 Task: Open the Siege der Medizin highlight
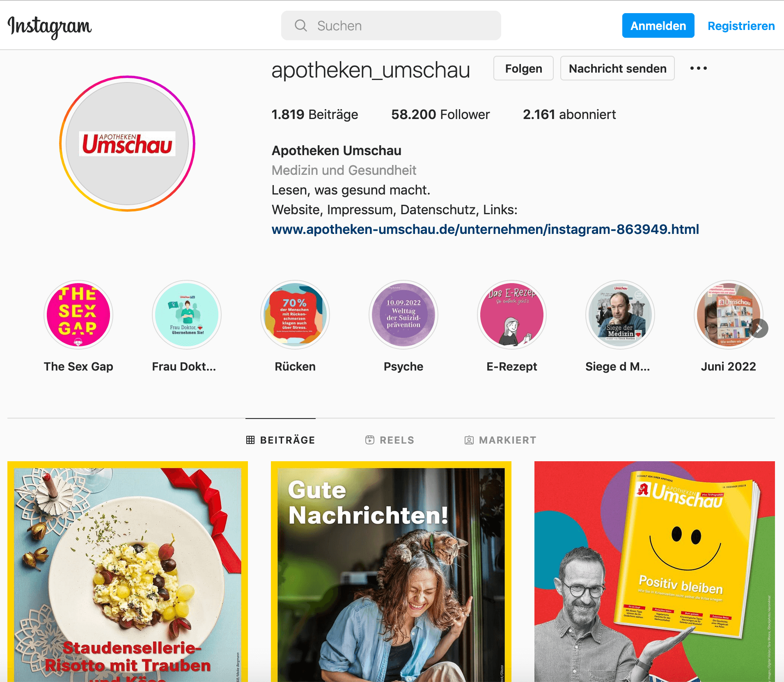point(620,315)
